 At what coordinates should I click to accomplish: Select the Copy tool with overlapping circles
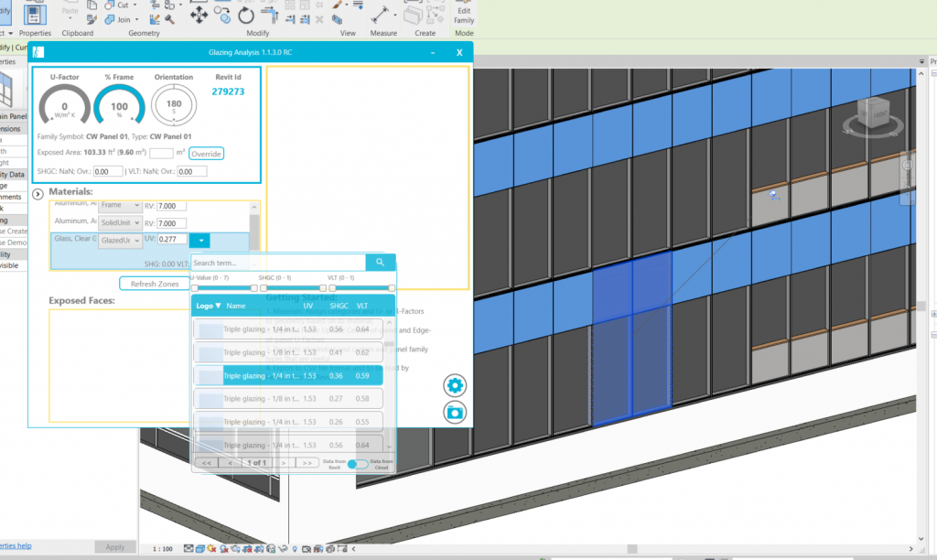(x=222, y=15)
